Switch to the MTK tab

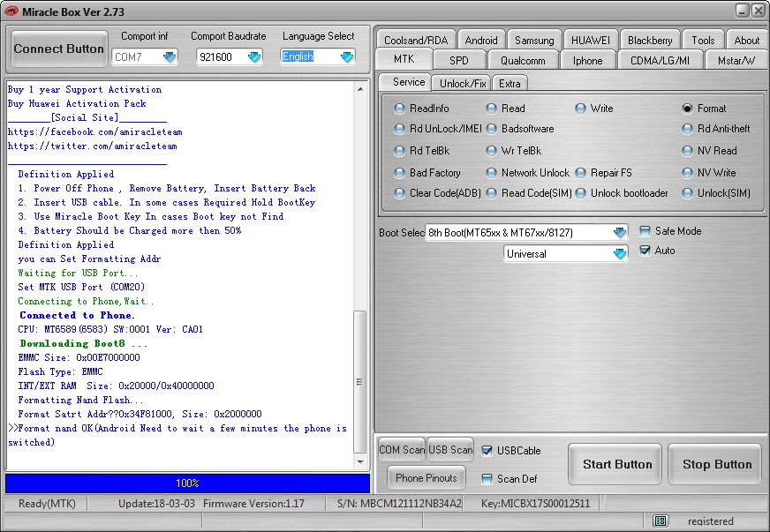click(x=404, y=59)
